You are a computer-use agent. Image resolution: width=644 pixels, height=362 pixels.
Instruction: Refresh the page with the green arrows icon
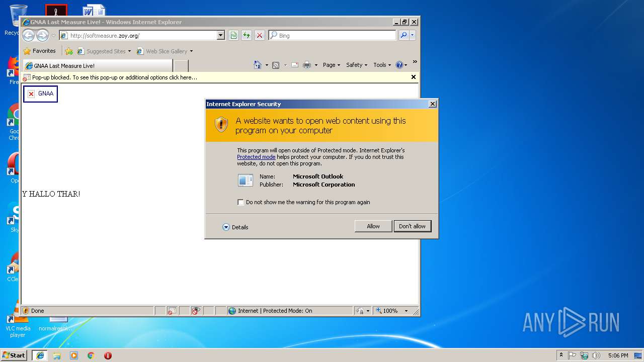[x=247, y=35]
